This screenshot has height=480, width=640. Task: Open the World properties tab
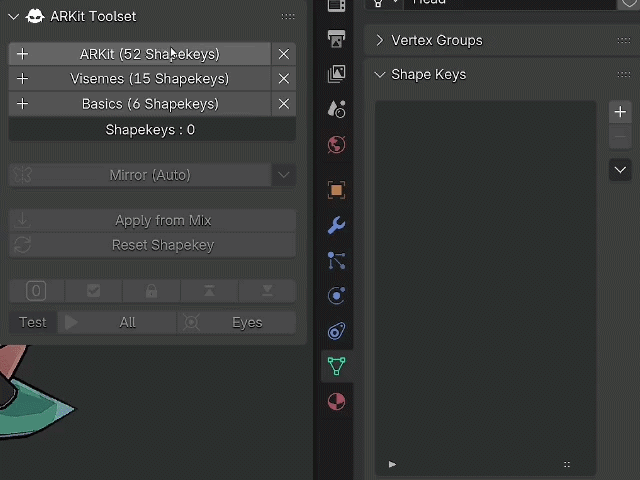(336, 144)
